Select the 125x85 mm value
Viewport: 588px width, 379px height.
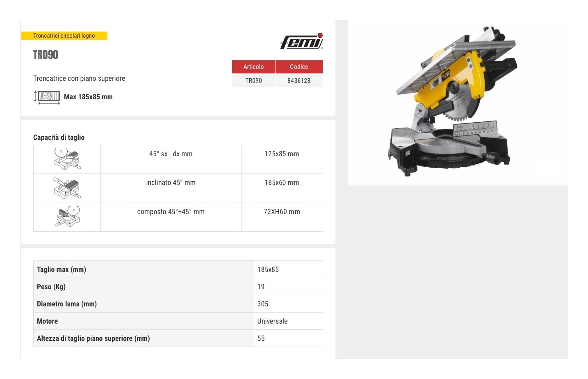[282, 154]
